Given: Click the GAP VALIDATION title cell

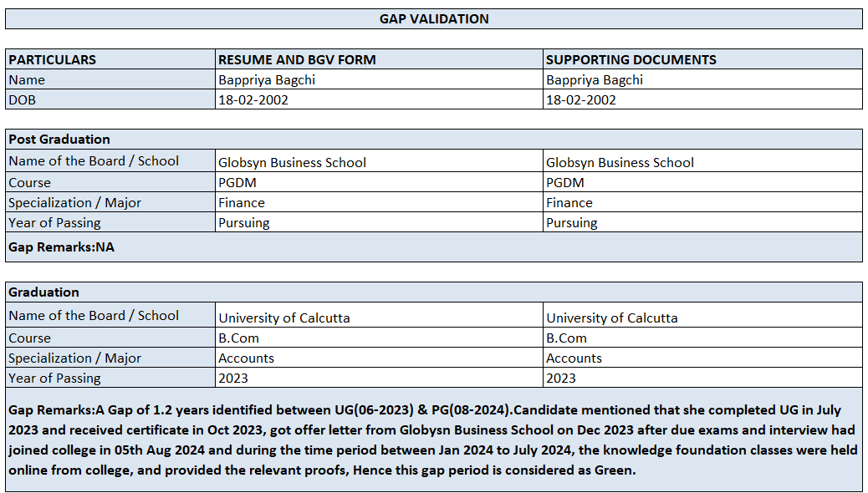Looking at the screenshot, I should pyautogui.click(x=434, y=18).
